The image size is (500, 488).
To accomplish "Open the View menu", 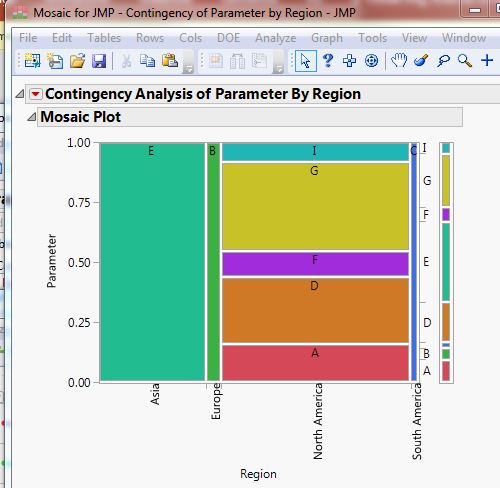I will pyautogui.click(x=414, y=38).
